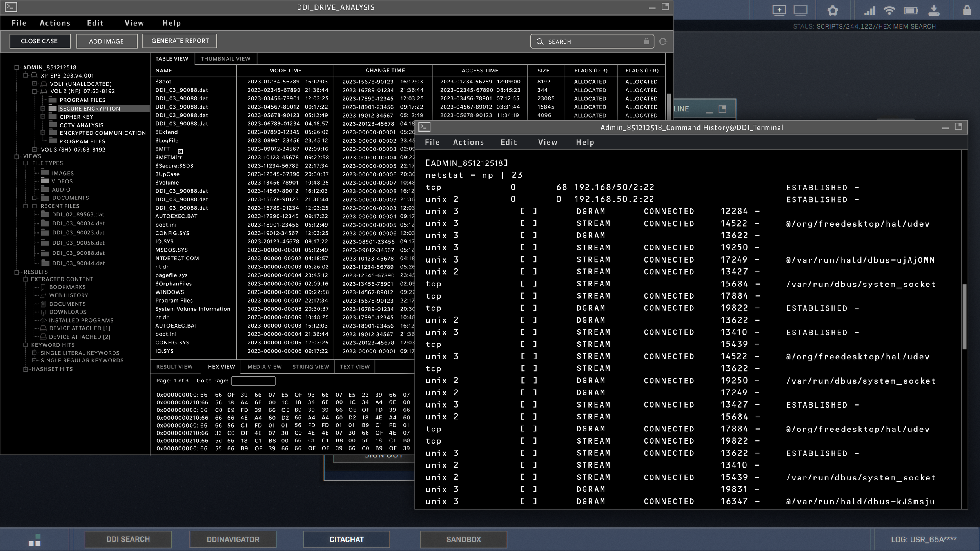Click the refresh icon beside the search box
Image resolution: width=980 pixels, height=551 pixels.
point(663,42)
